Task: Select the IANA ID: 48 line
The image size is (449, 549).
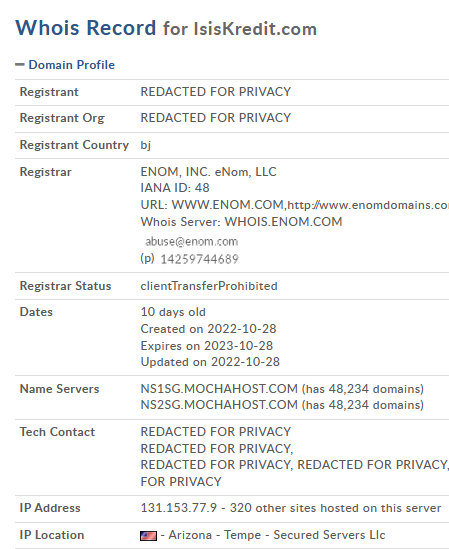Action: (175, 188)
